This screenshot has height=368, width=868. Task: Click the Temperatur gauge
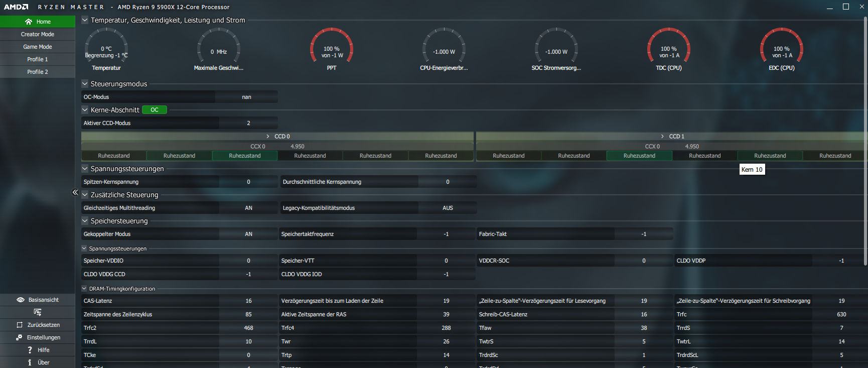coord(106,49)
